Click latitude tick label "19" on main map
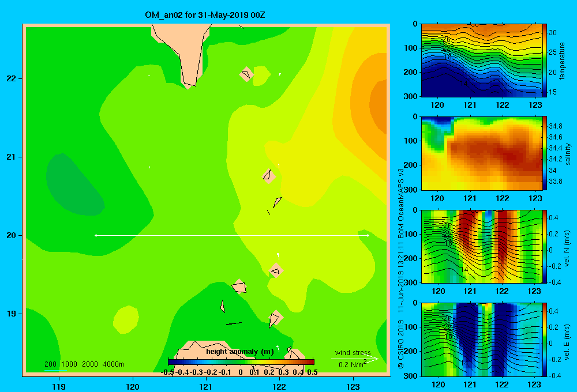Viewport: 577px width, 392px height. (11, 314)
